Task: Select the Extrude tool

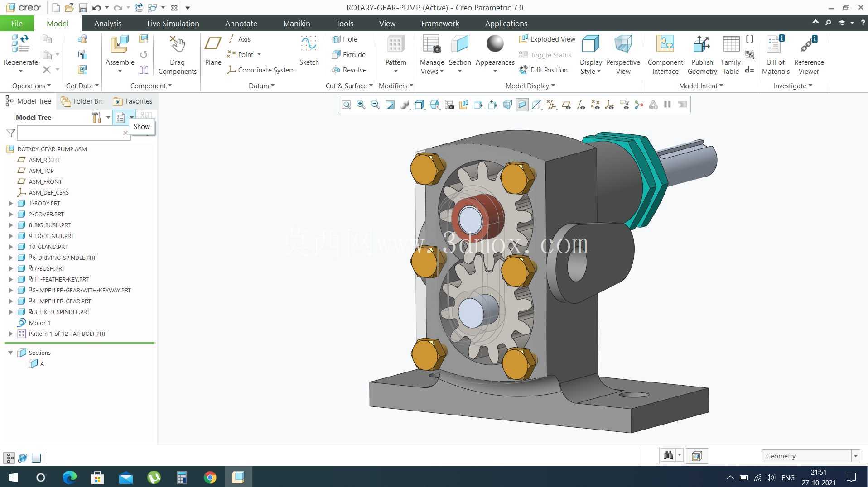Action: coord(348,55)
